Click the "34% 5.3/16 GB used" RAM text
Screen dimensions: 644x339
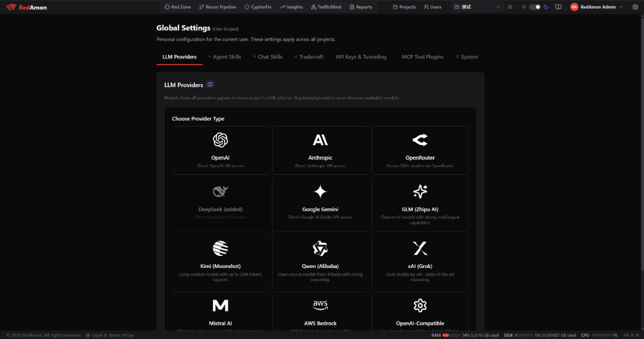click(480, 335)
